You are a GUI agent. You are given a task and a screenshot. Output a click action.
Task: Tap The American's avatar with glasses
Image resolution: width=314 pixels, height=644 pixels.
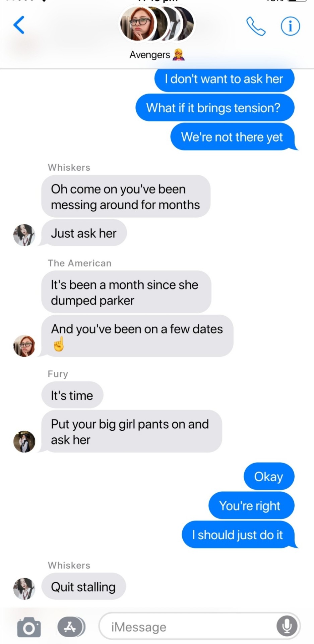(x=24, y=346)
